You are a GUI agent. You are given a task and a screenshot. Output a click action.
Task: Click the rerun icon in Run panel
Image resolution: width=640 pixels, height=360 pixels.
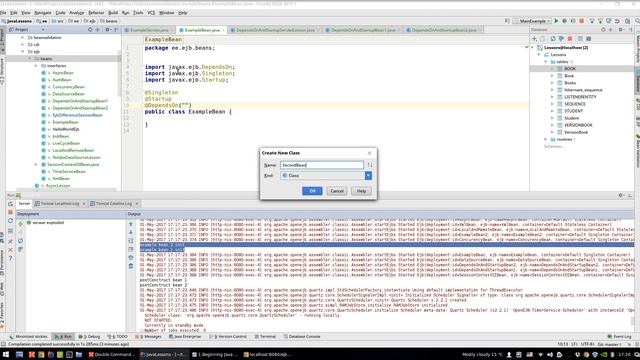click(10, 204)
